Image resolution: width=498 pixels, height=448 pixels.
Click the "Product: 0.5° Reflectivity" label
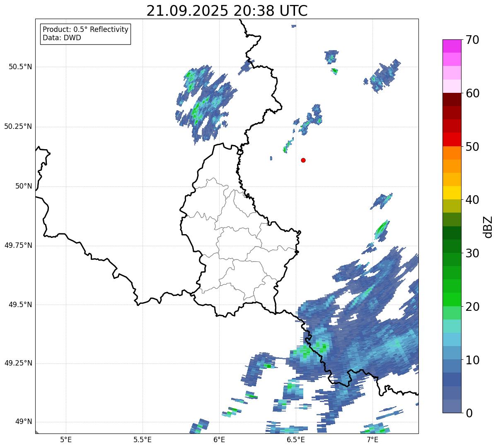coord(86,30)
